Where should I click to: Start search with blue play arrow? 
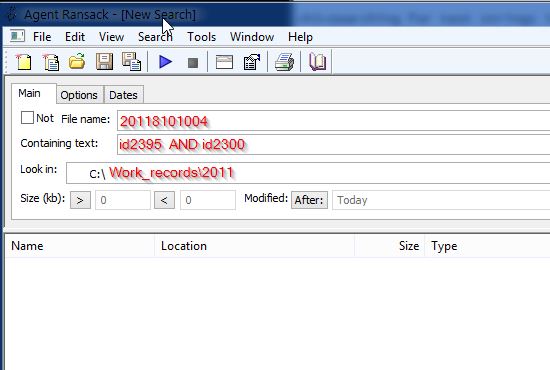[x=165, y=62]
